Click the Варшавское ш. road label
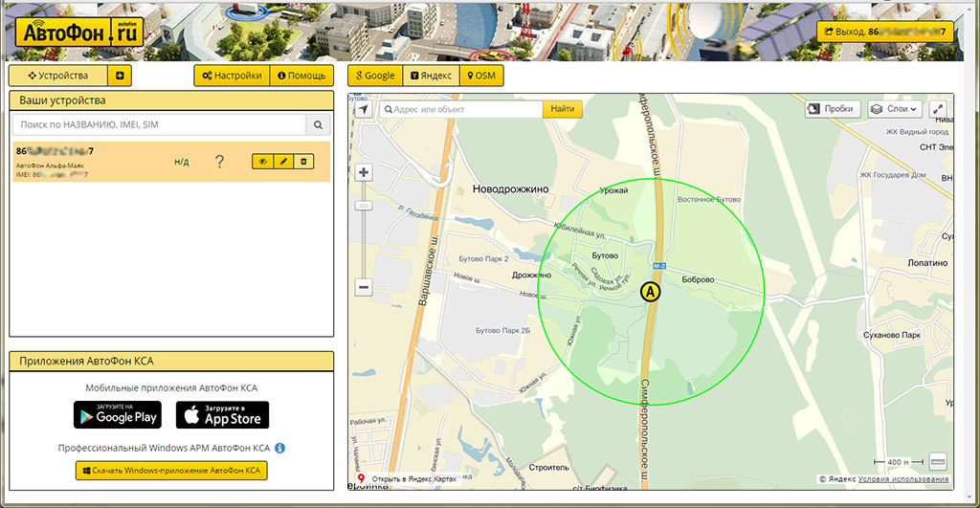Screen dimensions: 980x508 pyautogui.click(x=427, y=271)
